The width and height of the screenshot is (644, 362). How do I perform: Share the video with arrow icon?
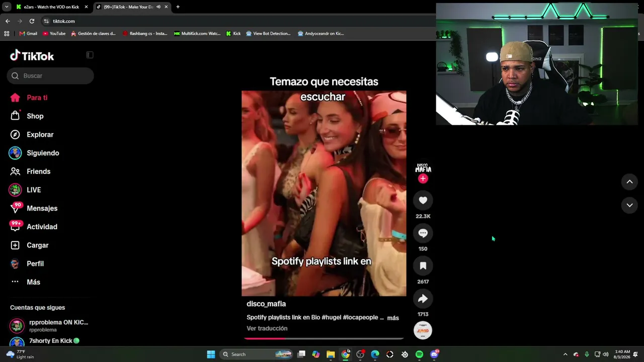(423, 299)
